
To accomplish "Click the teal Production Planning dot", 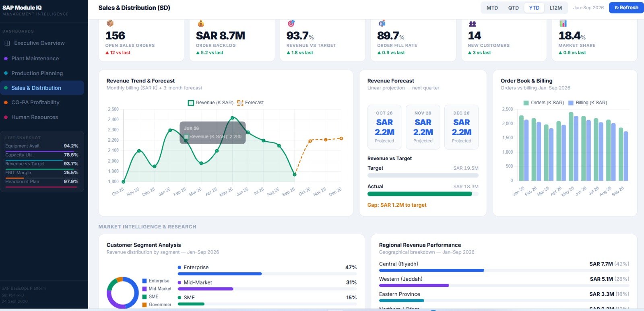I will tap(6, 73).
